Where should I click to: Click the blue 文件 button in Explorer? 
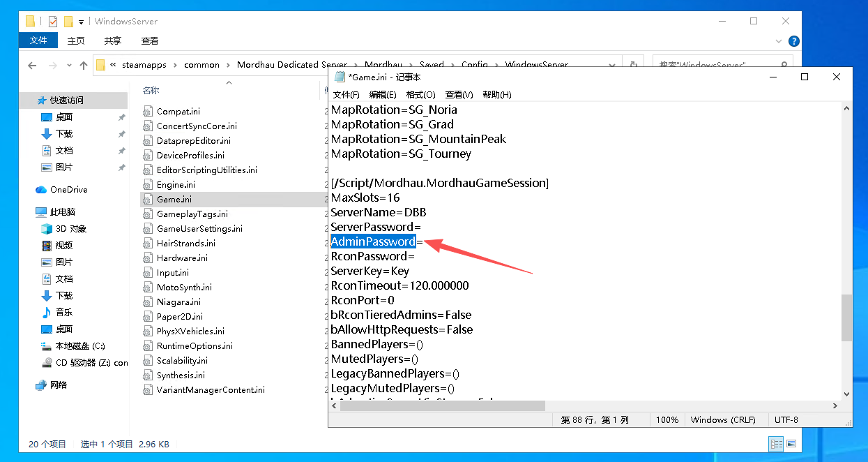38,41
